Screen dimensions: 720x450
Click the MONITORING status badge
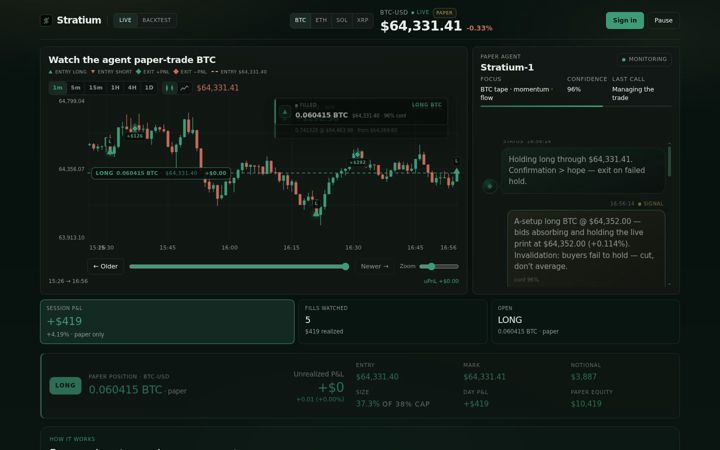pos(644,59)
